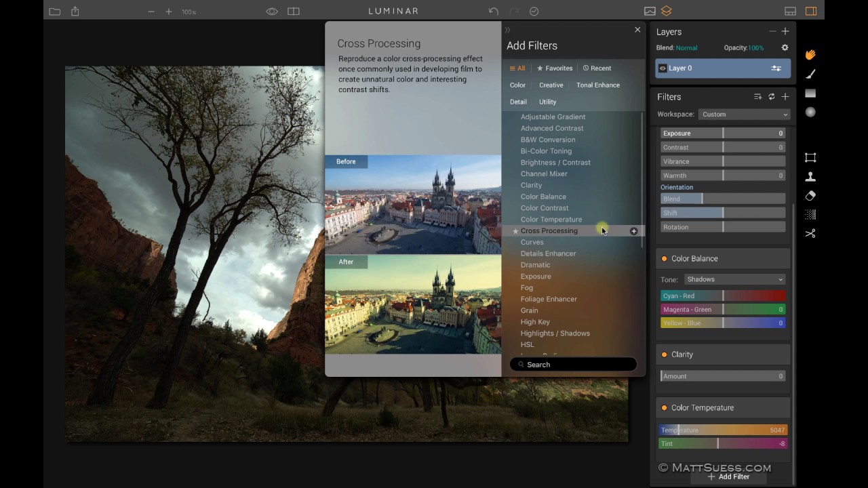Zoom out with the minus icon
The image size is (868, 488).
pos(151,12)
